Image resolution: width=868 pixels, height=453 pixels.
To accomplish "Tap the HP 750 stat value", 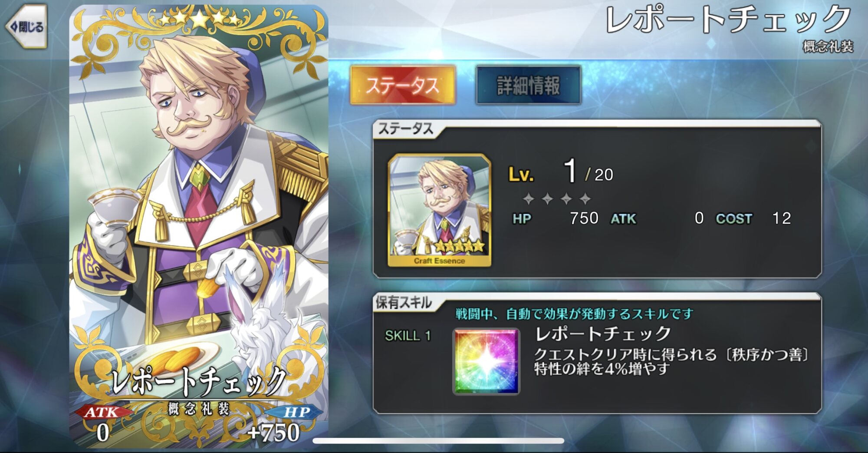I will 555,218.
